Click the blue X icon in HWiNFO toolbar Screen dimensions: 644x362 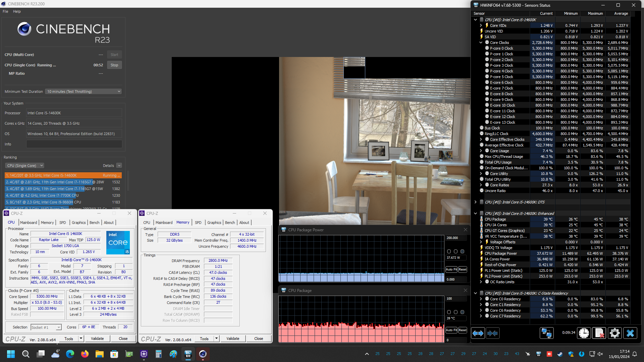point(630,333)
